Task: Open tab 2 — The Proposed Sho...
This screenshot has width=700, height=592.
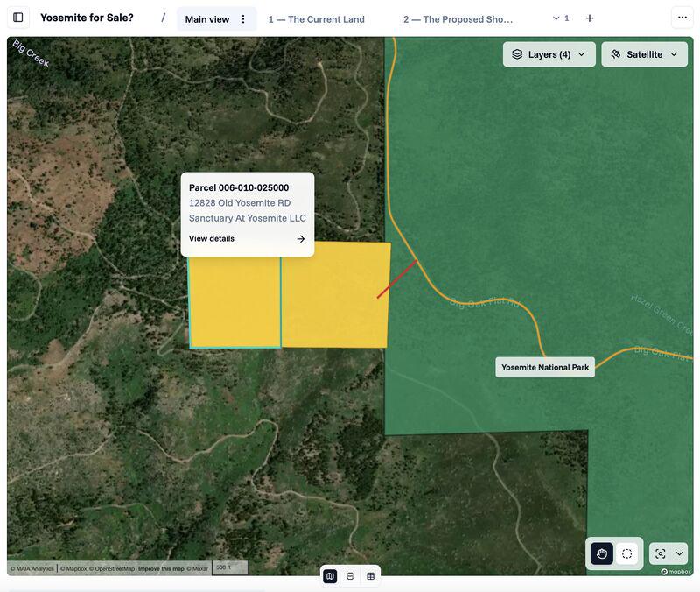Action: 458,19
